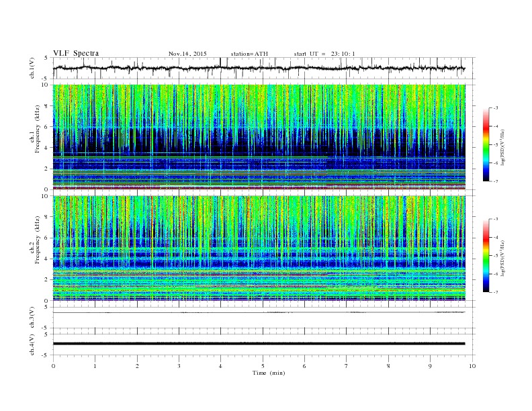Click the "station=ATH" header label
Viewport: 532px width, 411px height.
(249, 54)
